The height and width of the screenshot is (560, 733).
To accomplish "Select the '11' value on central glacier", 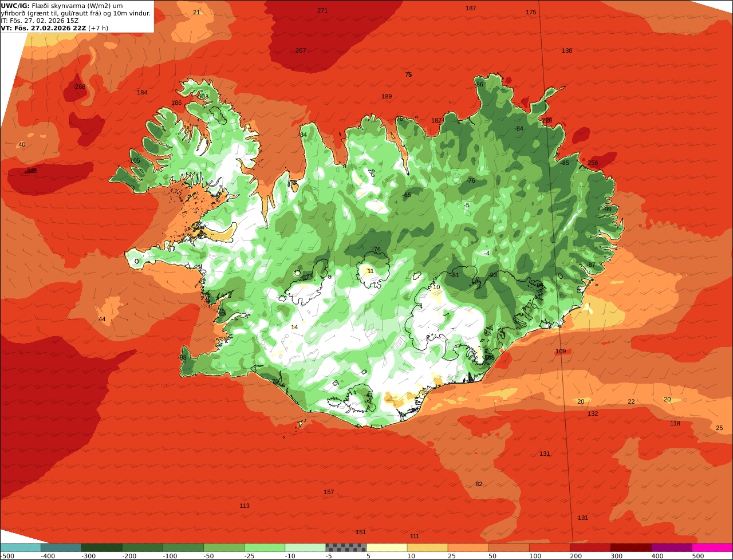I will [x=371, y=271].
